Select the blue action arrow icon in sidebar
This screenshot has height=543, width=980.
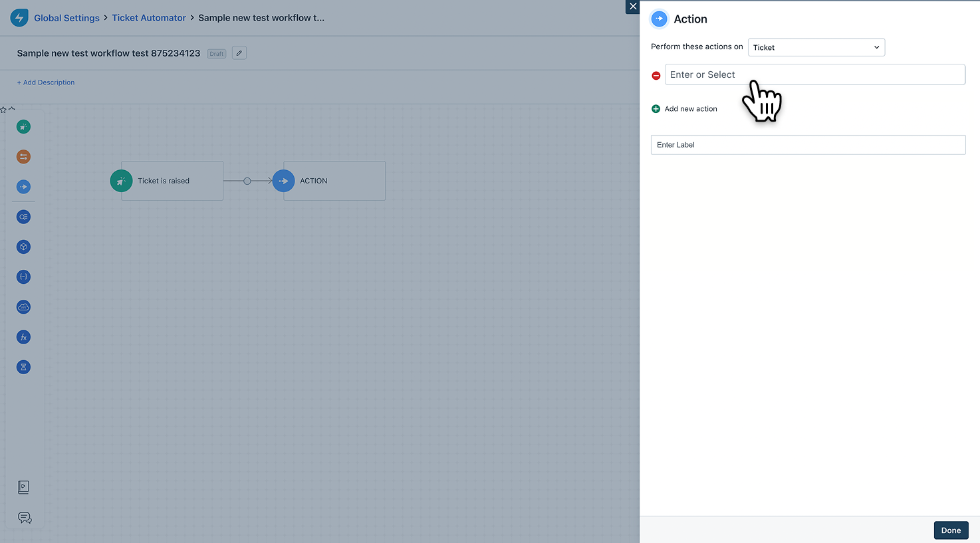(23, 187)
